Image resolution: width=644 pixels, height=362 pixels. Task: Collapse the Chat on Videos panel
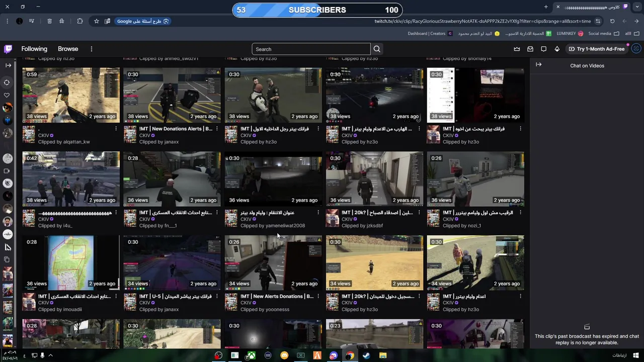[x=539, y=64]
